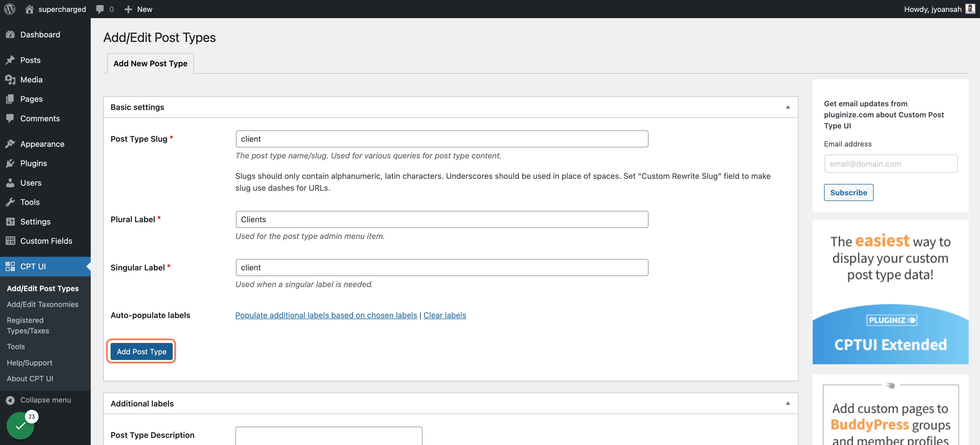980x445 pixels.
Task: Click the Posts pushpin icon
Action: click(x=10, y=60)
